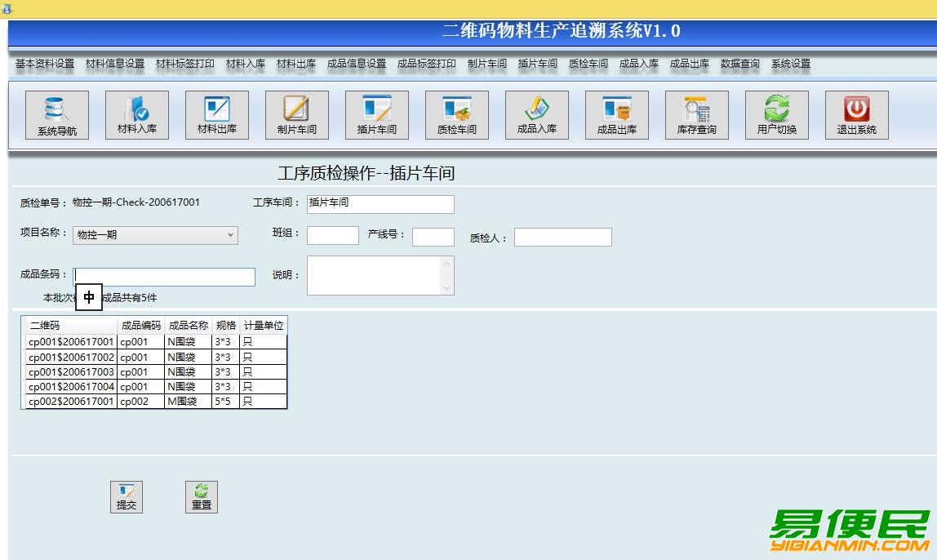Click the 质检人 input field

[562, 238]
